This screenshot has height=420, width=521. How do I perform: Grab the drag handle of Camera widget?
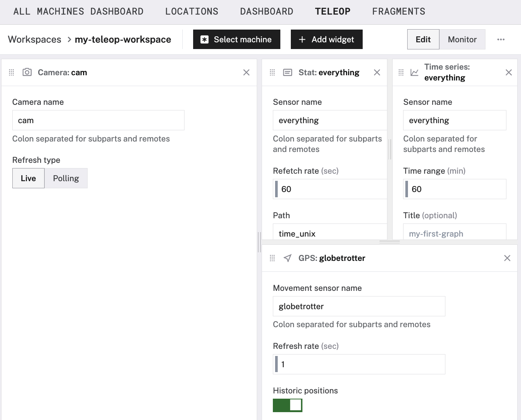point(12,72)
